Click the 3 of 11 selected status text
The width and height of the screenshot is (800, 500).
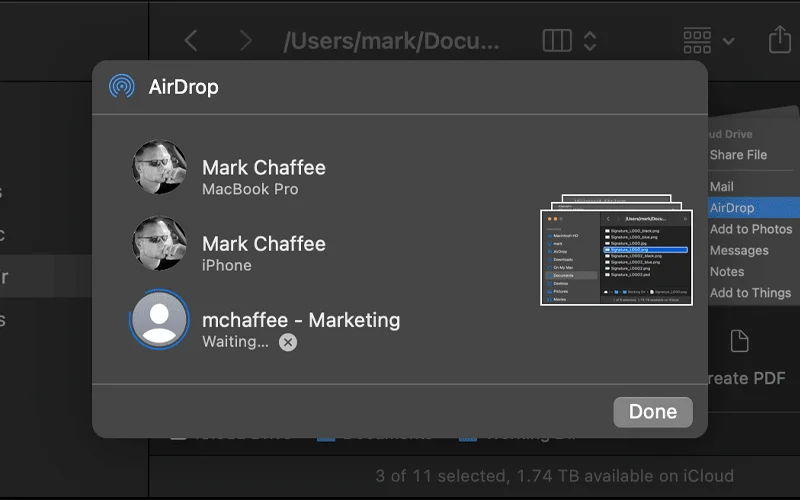coord(555,476)
